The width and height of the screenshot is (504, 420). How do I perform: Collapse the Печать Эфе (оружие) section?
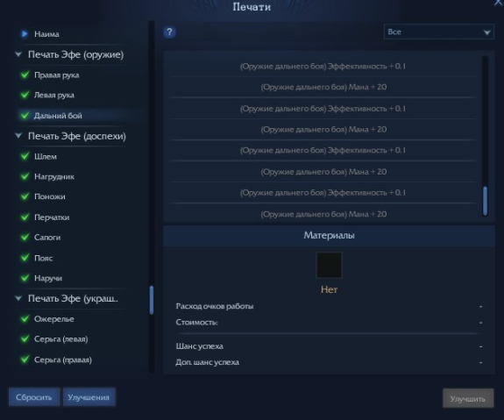click(x=18, y=54)
